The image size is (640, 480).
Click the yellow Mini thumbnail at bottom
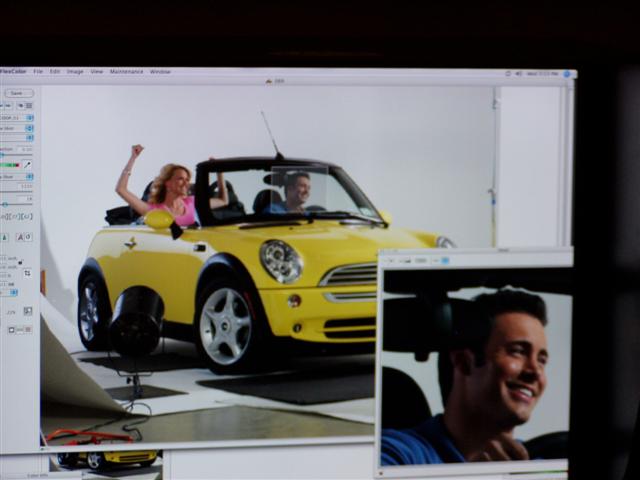tap(106, 459)
